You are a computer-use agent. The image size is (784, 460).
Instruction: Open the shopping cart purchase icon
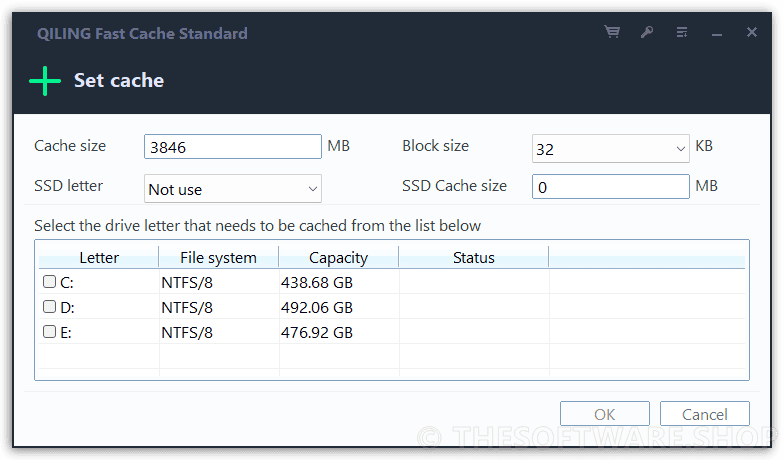click(x=612, y=32)
